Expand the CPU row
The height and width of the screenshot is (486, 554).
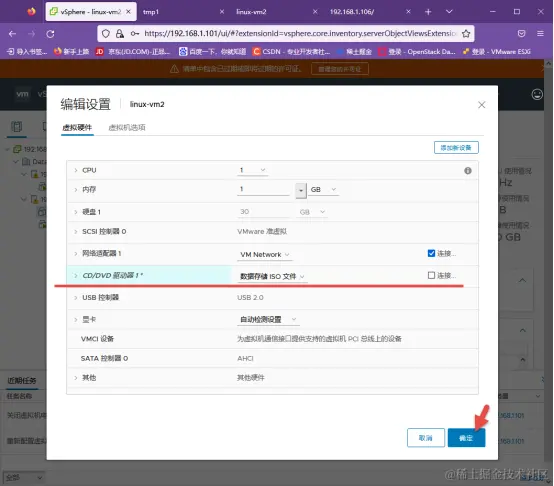[x=76, y=170]
